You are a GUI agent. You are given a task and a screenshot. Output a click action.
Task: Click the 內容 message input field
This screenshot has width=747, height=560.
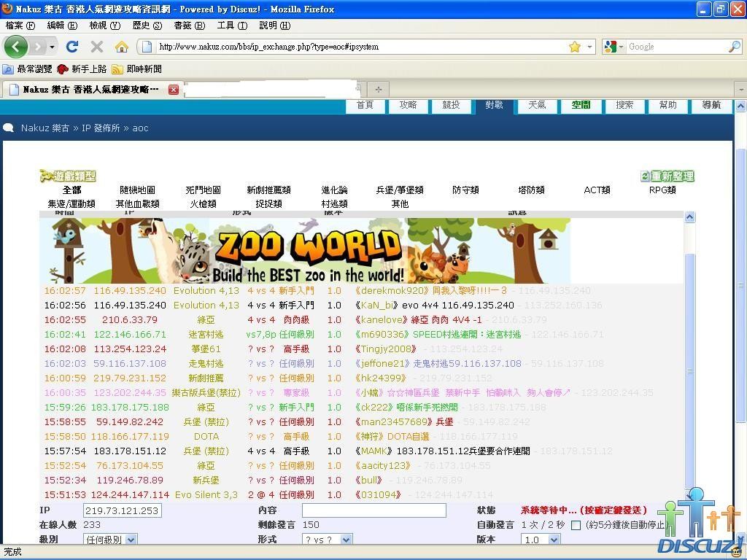374,510
